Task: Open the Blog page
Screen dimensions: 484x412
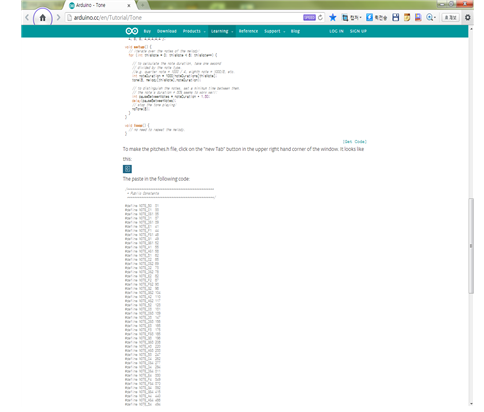Action: click(295, 31)
